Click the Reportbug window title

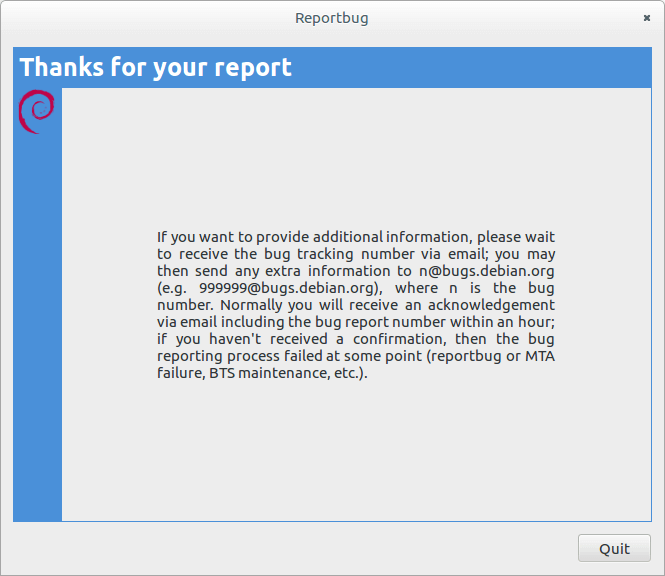point(332,18)
